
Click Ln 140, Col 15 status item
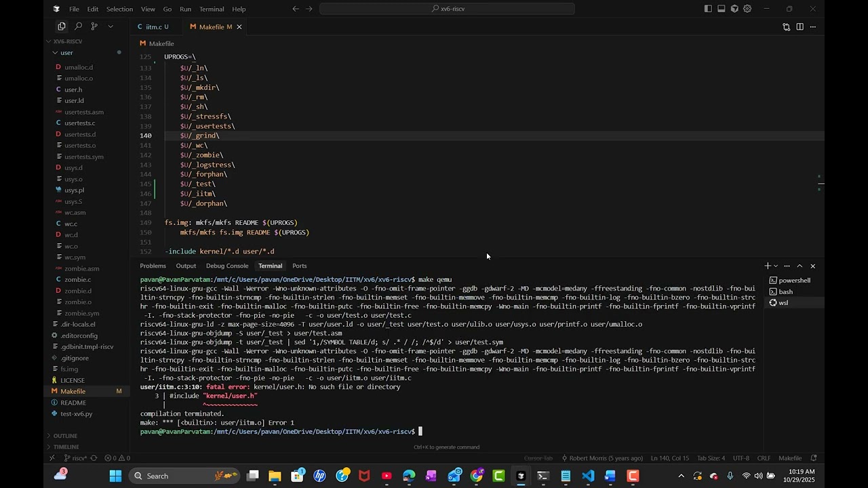click(x=669, y=458)
